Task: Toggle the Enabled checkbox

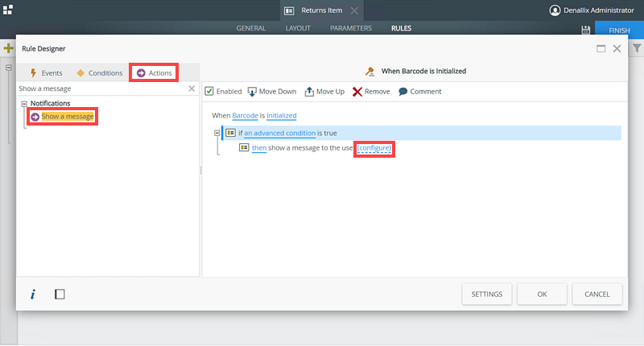Action: coord(209,91)
